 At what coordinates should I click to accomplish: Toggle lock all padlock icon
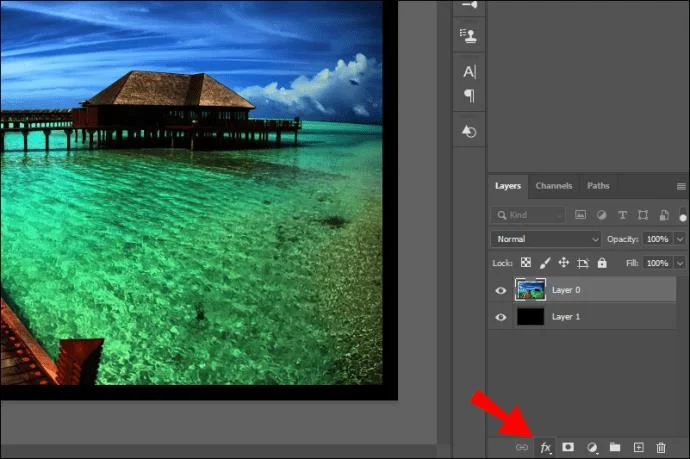602,263
